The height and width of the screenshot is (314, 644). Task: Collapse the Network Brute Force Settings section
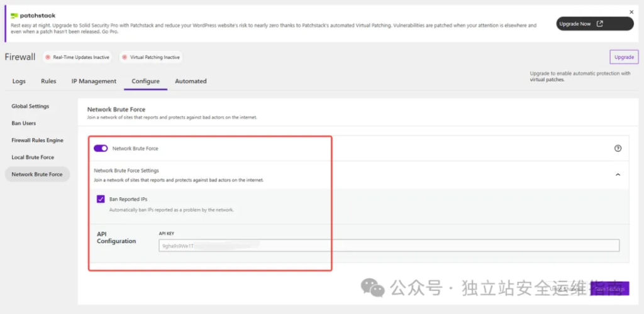pos(618,175)
